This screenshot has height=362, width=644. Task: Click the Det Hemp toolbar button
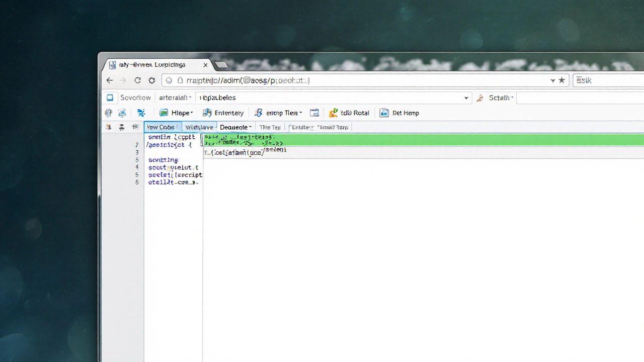click(399, 113)
